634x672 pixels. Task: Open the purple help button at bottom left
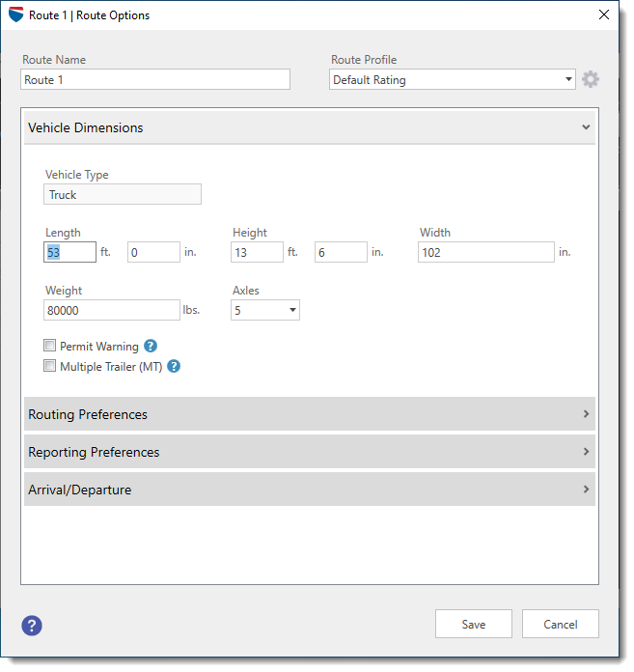click(32, 626)
